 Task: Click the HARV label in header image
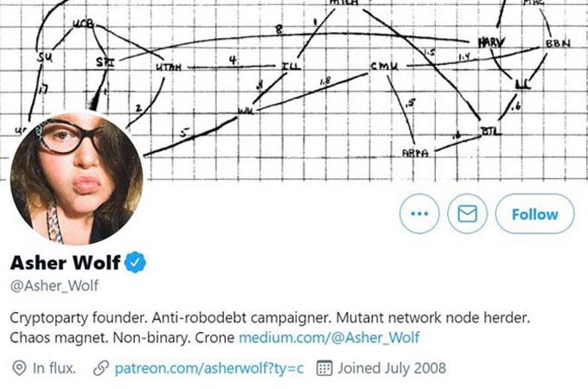pyautogui.click(x=492, y=42)
